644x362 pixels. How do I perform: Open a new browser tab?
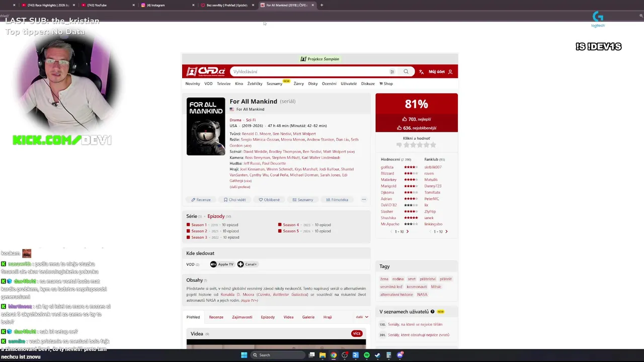tap(321, 5)
